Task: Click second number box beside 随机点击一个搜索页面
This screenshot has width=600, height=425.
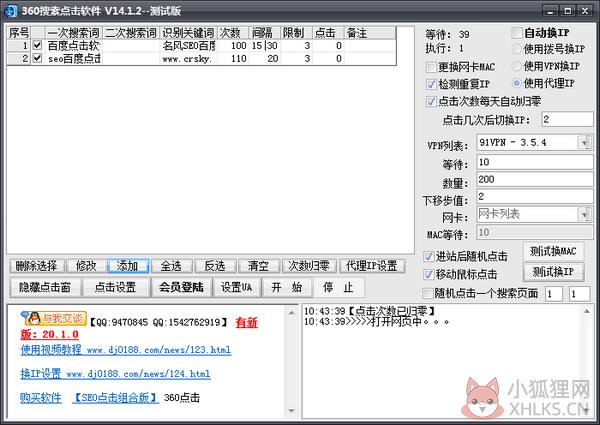Action: tap(579, 294)
